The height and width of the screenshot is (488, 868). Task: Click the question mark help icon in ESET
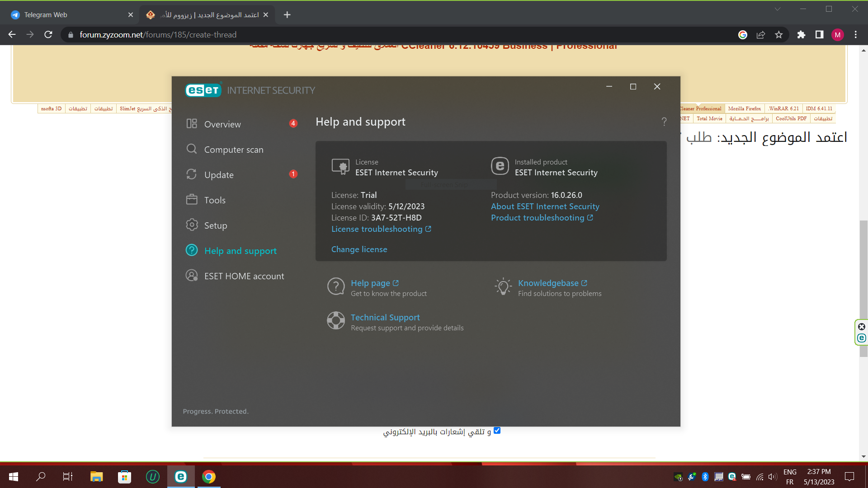coord(664,122)
